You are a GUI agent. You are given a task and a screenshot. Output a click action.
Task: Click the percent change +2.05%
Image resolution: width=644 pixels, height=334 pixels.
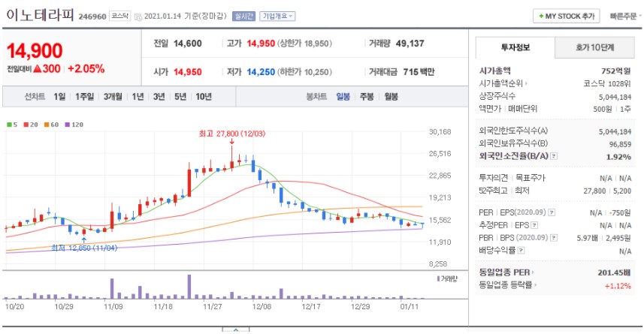tap(86, 68)
